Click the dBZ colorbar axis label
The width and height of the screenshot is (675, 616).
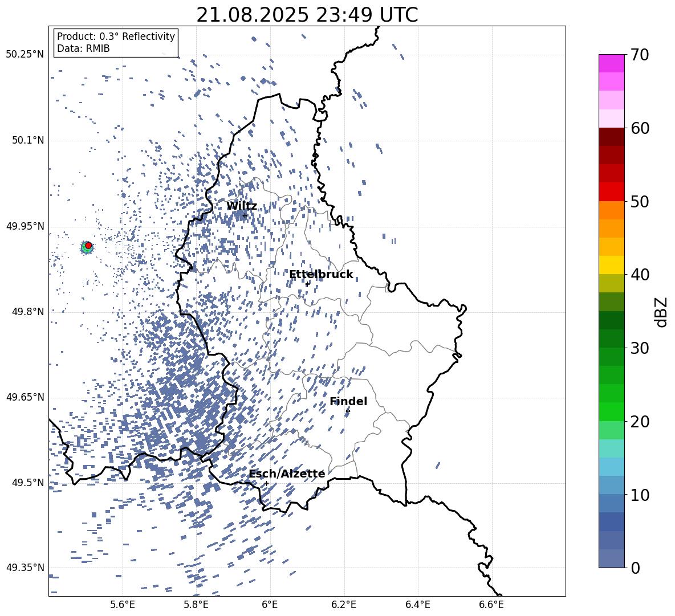[662, 312]
